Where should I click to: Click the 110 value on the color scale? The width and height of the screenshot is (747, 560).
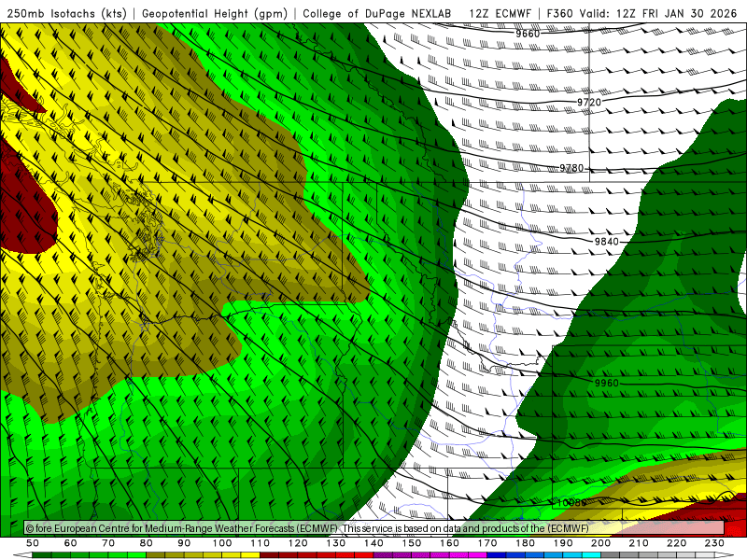click(261, 543)
